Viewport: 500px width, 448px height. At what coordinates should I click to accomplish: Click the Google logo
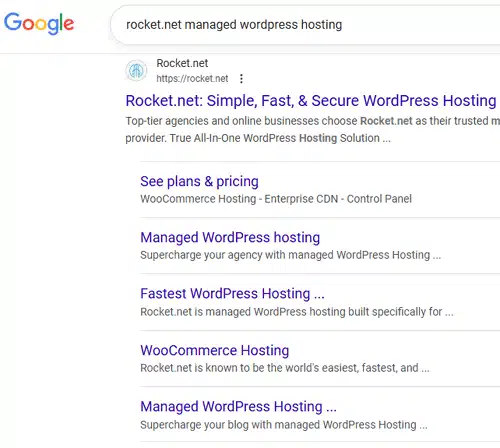(39, 23)
